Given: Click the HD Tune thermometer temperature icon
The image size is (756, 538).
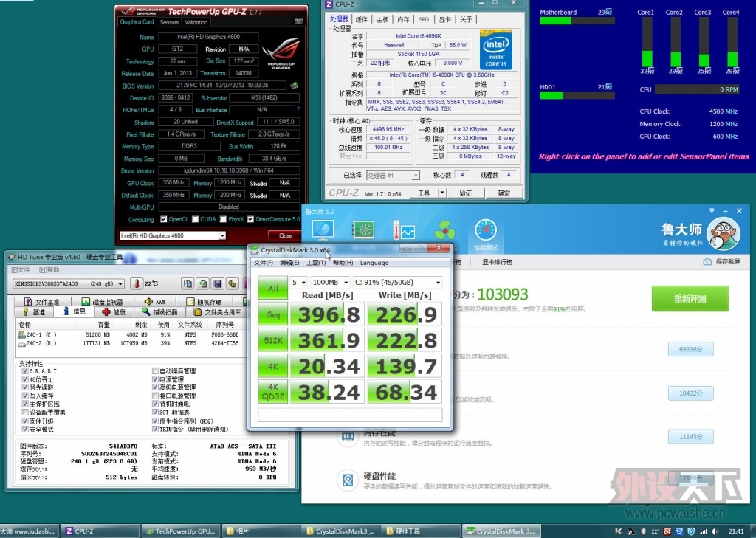Looking at the screenshot, I should (x=137, y=283).
